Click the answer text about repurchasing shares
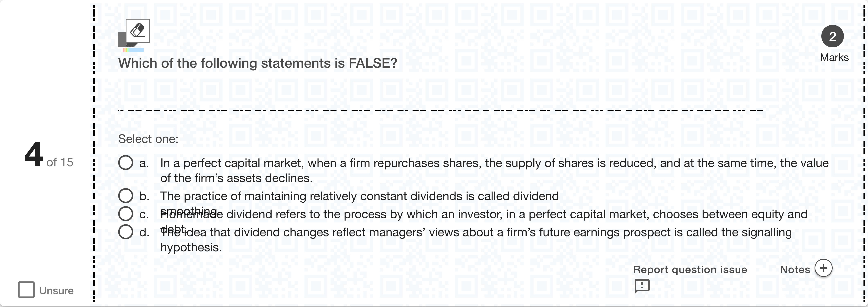Viewport: 868px width, 307px height. 494,163
